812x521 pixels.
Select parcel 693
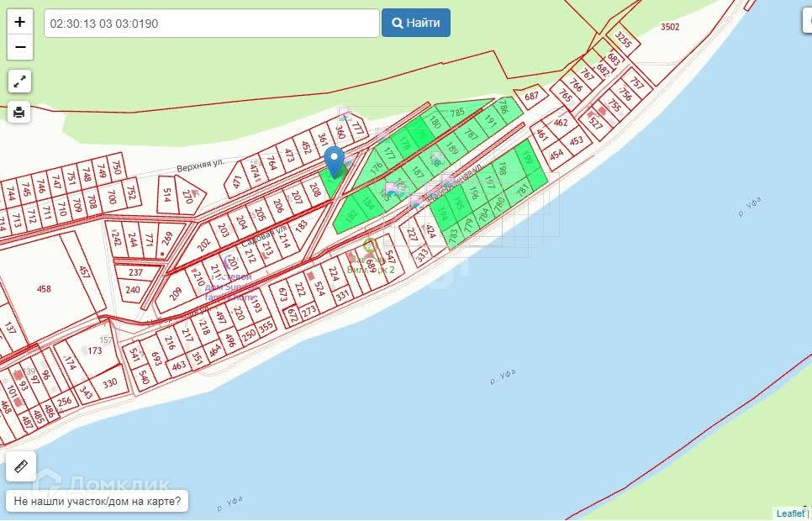(156, 358)
